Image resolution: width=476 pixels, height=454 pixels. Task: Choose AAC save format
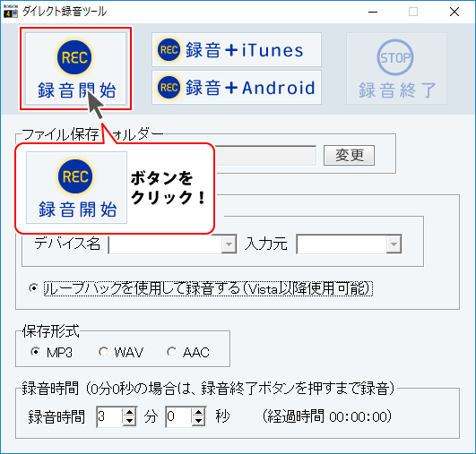pos(172,352)
